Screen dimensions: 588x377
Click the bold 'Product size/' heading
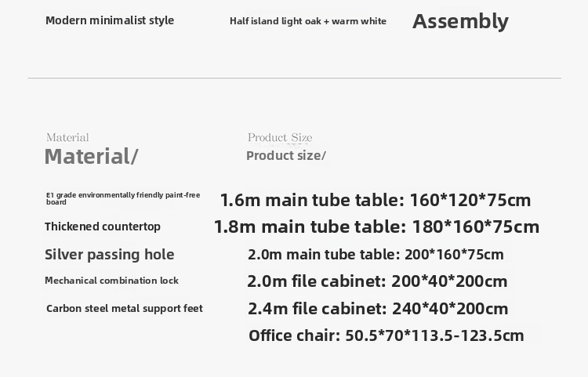click(286, 155)
